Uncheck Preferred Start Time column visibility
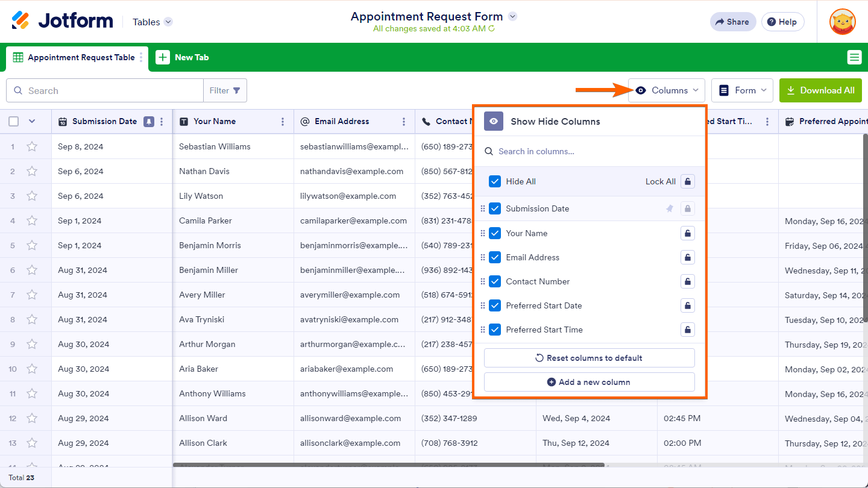The height and width of the screenshot is (488, 868). (495, 330)
